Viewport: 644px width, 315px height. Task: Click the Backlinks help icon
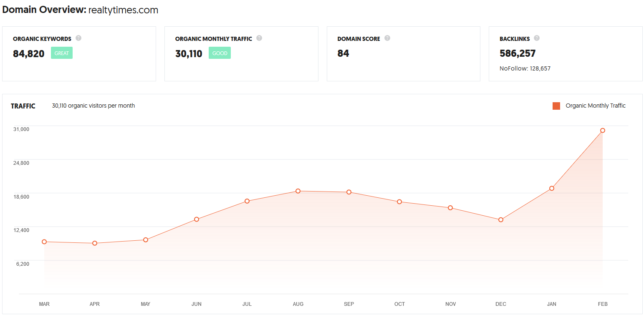coord(537,38)
